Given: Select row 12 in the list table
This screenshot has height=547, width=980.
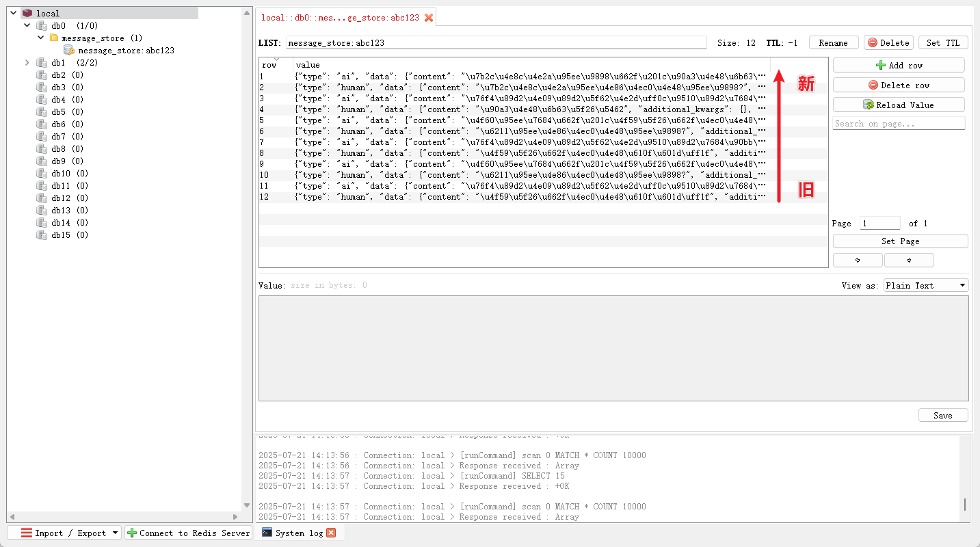Looking at the screenshot, I should point(543,197).
